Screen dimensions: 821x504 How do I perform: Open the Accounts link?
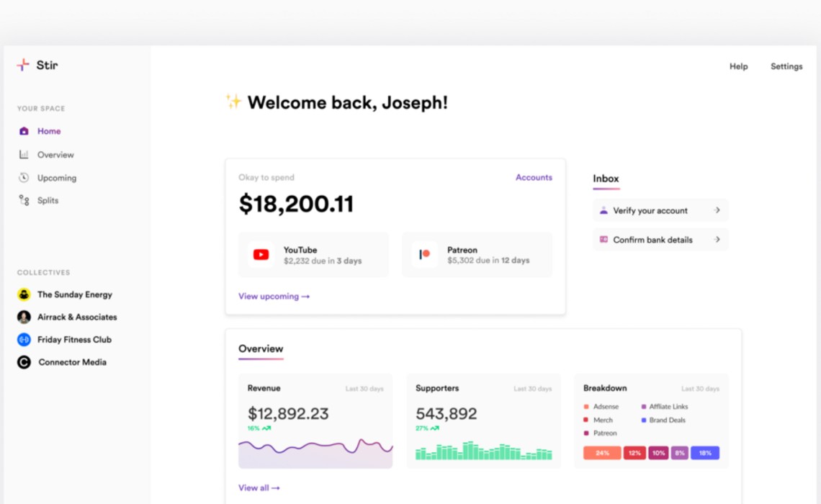coord(534,177)
